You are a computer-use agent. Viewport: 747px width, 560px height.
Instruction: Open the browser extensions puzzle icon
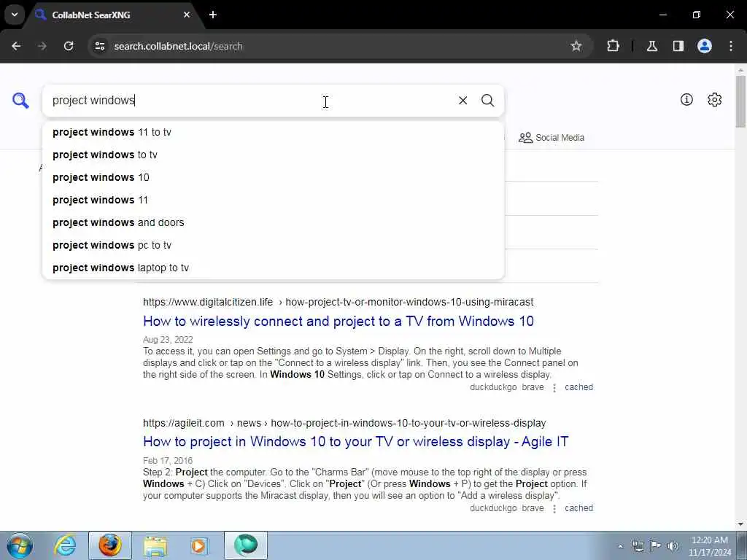click(613, 46)
